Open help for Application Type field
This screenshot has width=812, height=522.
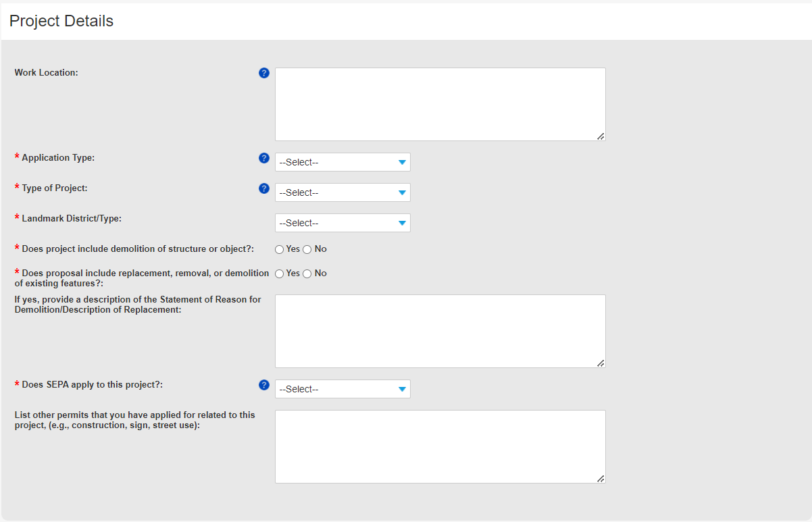[x=264, y=158]
